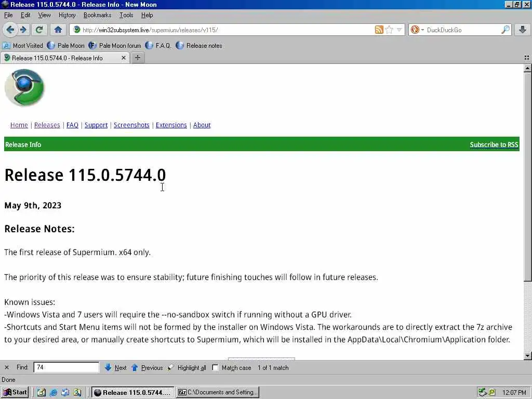Subscribe via the RSS feed icon
Screen dimensions: 532x399
coord(379,30)
